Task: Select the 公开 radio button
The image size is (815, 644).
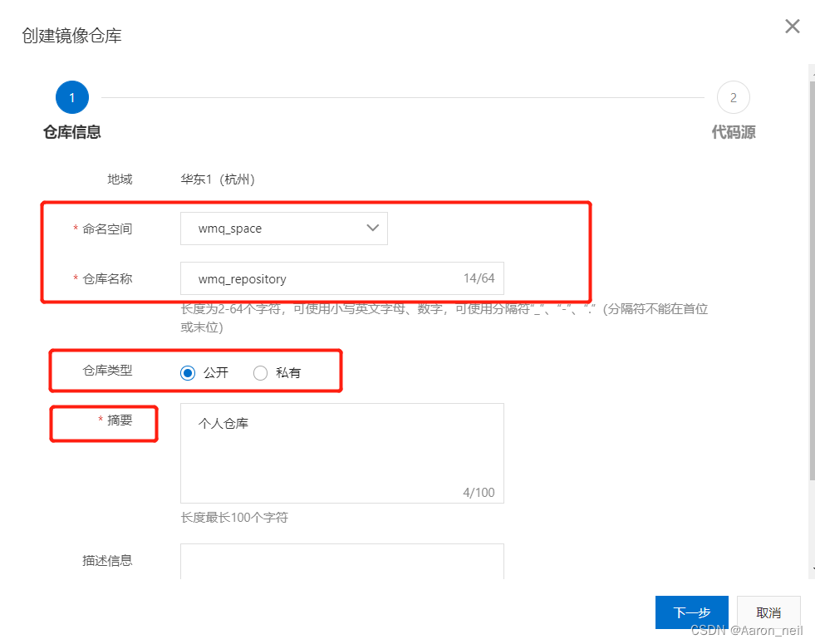Action: click(x=188, y=372)
